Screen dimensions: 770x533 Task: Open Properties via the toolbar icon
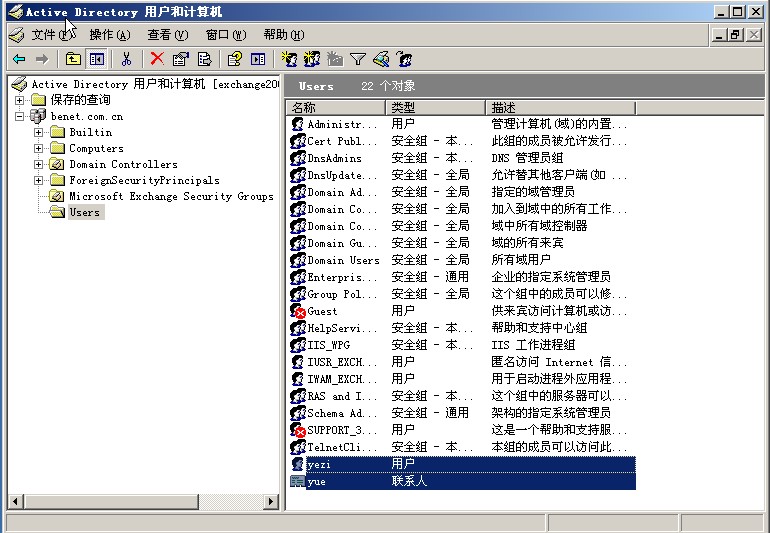pyautogui.click(x=181, y=59)
